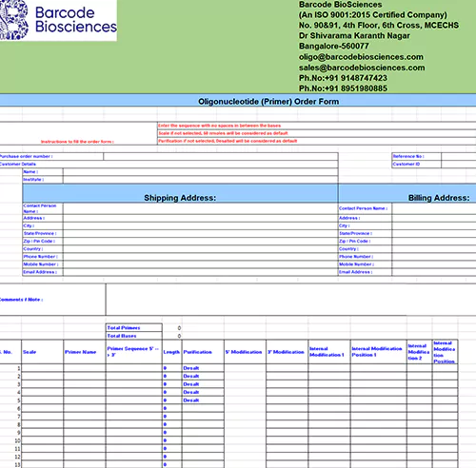Click the Desalt purification cell in row 2

[x=203, y=376]
